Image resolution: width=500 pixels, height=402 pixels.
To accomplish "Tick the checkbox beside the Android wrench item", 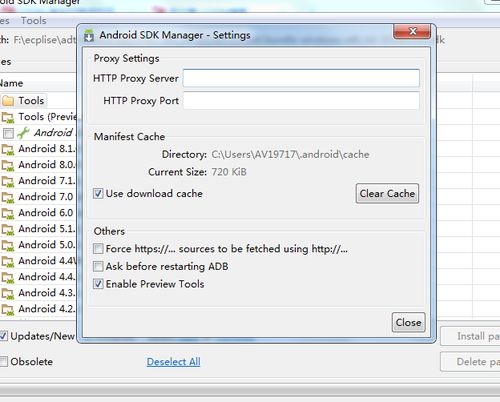I will tap(8, 133).
